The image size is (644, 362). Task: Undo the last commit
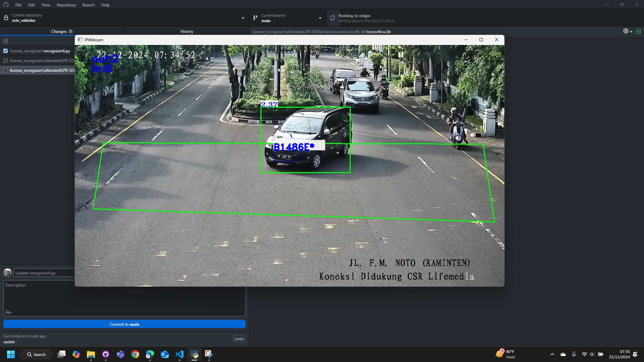(x=239, y=339)
